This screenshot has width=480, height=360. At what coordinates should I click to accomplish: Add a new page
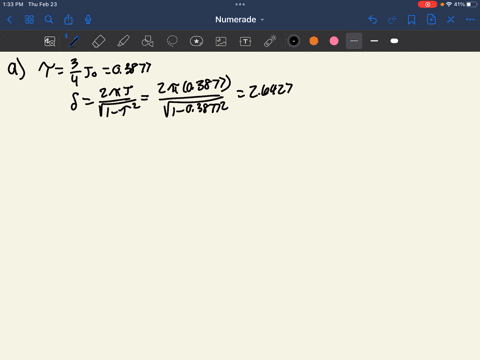[431, 20]
